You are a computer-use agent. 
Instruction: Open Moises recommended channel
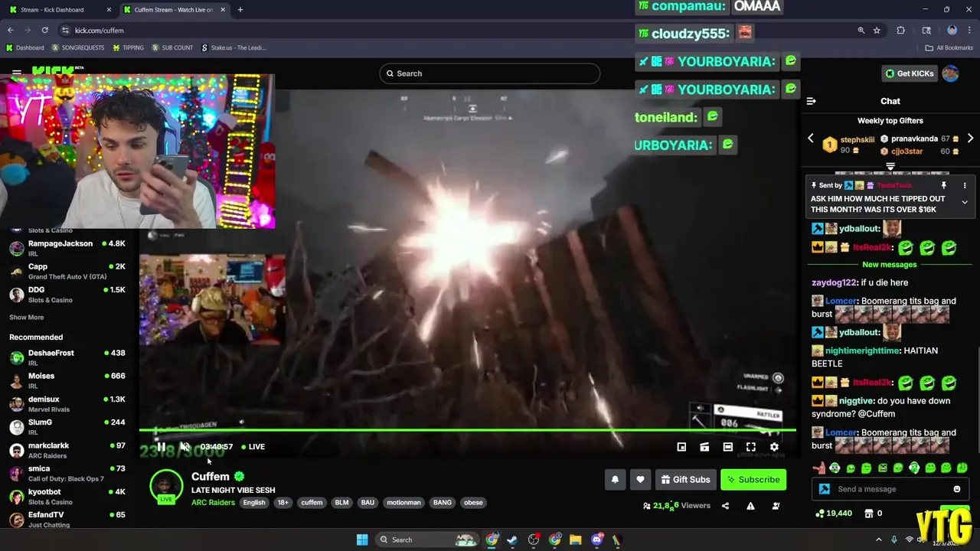66,380
